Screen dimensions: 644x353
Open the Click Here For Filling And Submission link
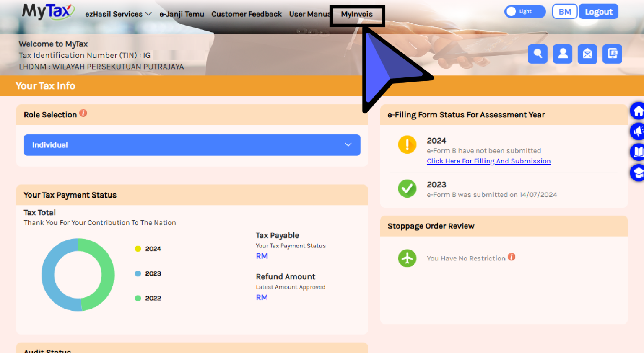click(488, 161)
